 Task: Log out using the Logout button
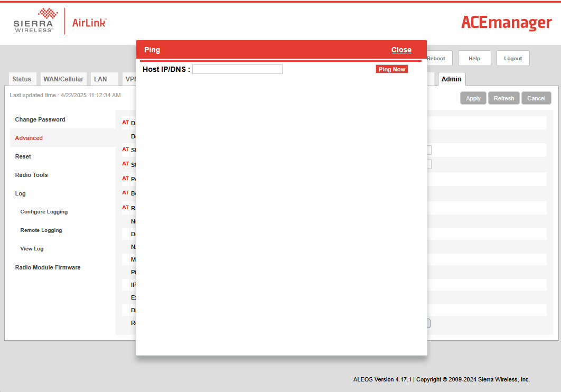coord(513,58)
